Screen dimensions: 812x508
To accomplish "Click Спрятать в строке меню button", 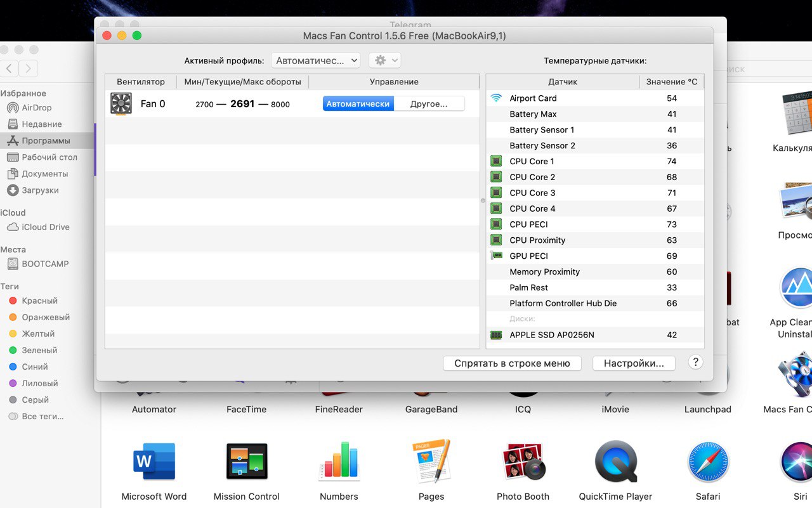I will 512,363.
